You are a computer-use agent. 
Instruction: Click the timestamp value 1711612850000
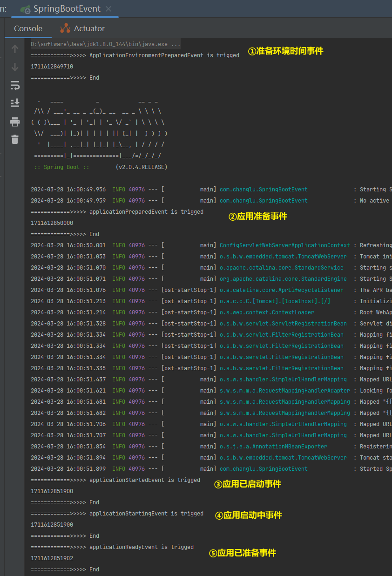pyautogui.click(x=52, y=223)
